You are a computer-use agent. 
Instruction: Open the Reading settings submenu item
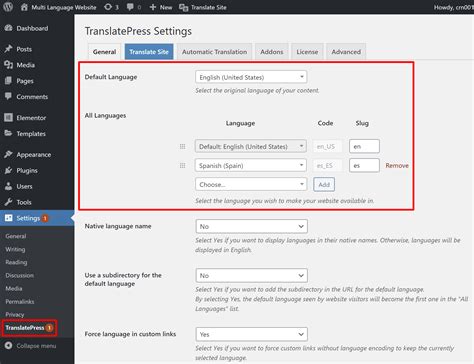pyautogui.click(x=16, y=262)
